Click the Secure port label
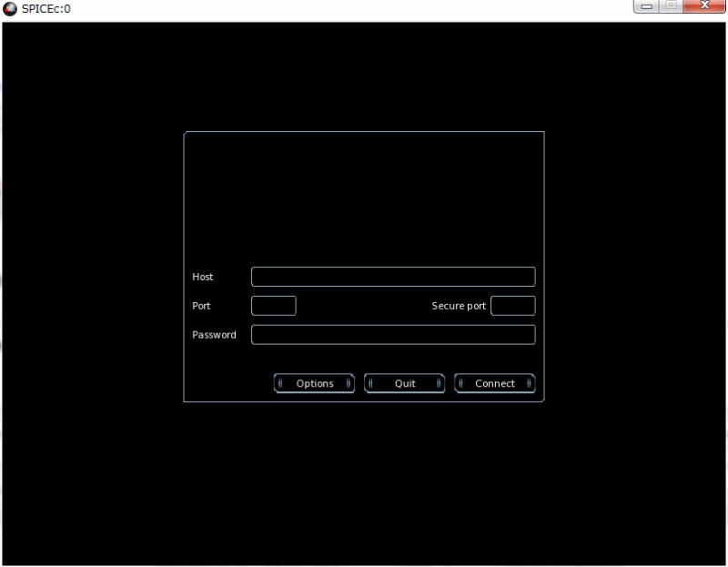The image size is (728, 567). (459, 306)
